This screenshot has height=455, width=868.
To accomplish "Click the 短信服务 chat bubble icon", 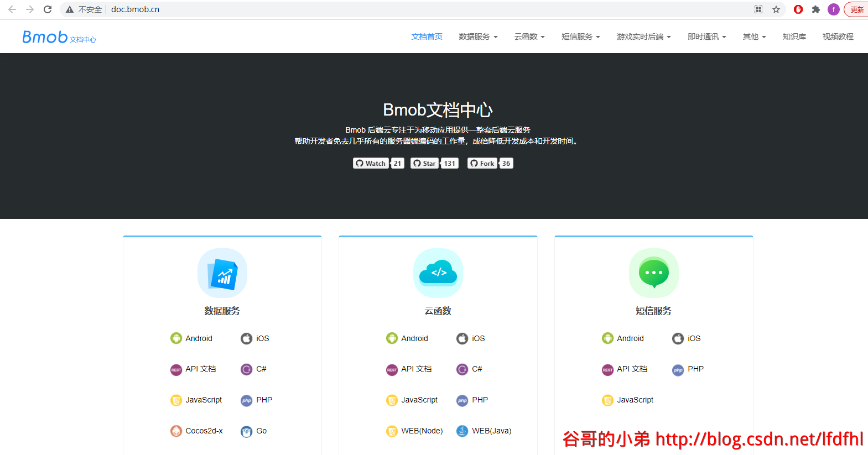I will (x=654, y=273).
